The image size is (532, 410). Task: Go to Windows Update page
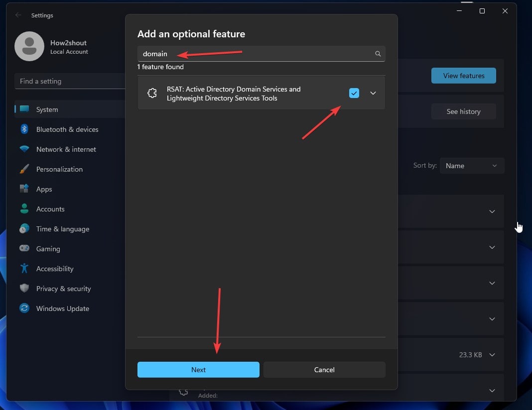tap(70, 308)
